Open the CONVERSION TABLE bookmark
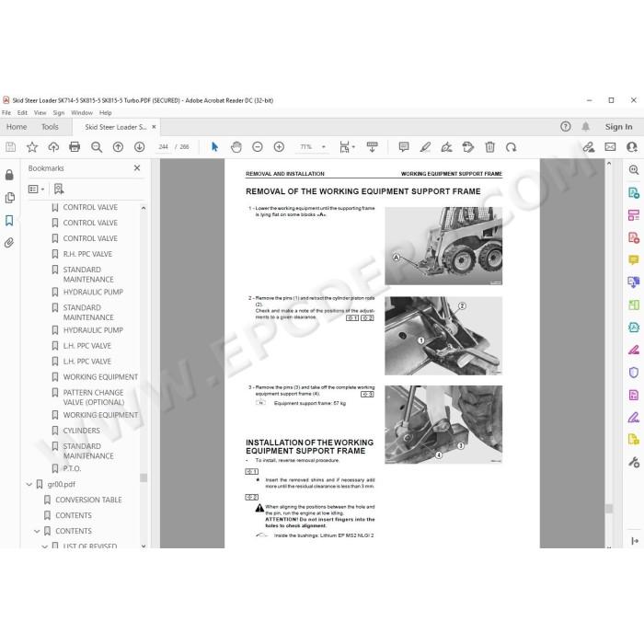Screen dimensions: 644x644 click(x=88, y=500)
